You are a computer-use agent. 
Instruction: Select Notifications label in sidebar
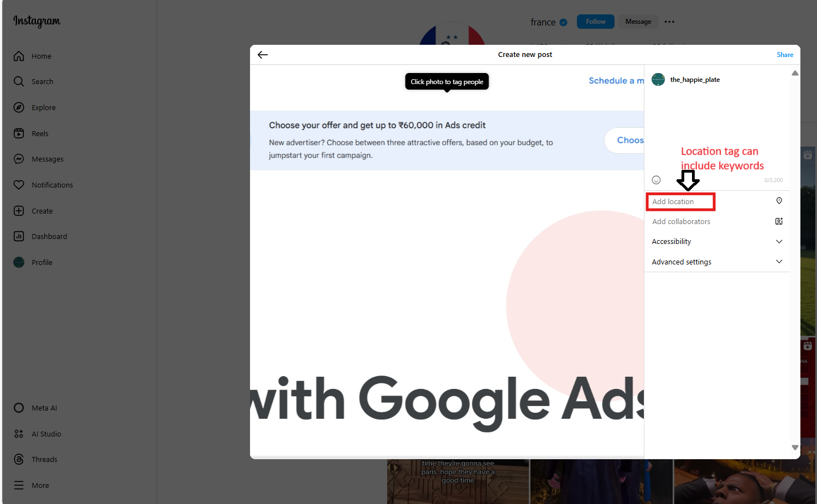(x=52, y=185)
